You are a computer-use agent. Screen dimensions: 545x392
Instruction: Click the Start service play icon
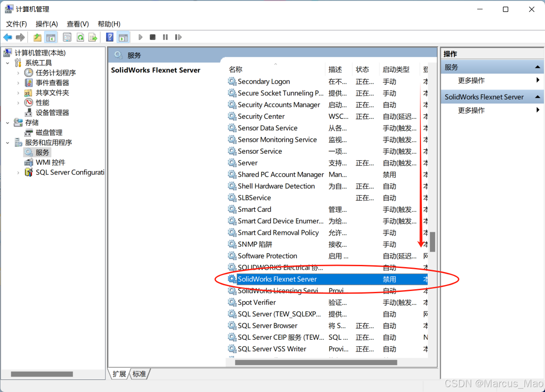coord(140,37)
